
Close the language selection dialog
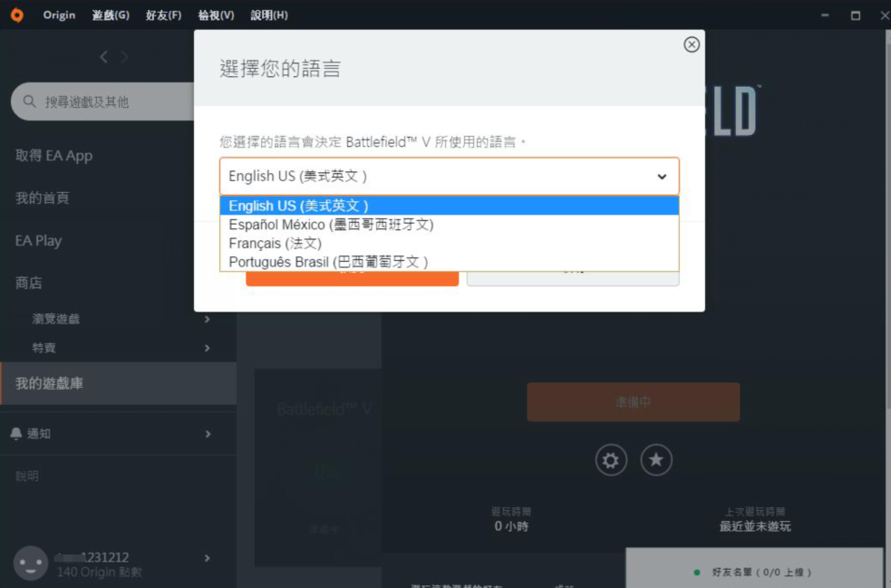(x=691, y=44)
